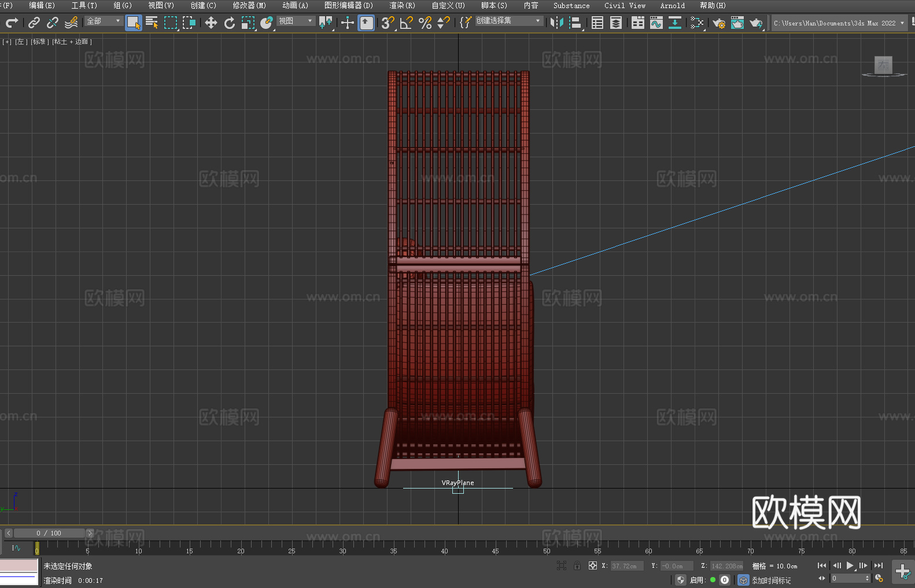
Task: Play the animation
Action: [850, 565]
